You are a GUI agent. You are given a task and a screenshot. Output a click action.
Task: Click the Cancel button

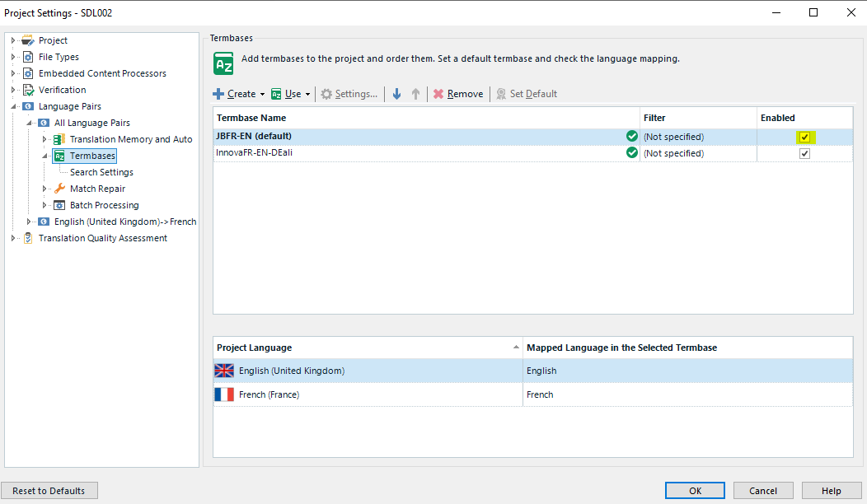coord(763,491)
